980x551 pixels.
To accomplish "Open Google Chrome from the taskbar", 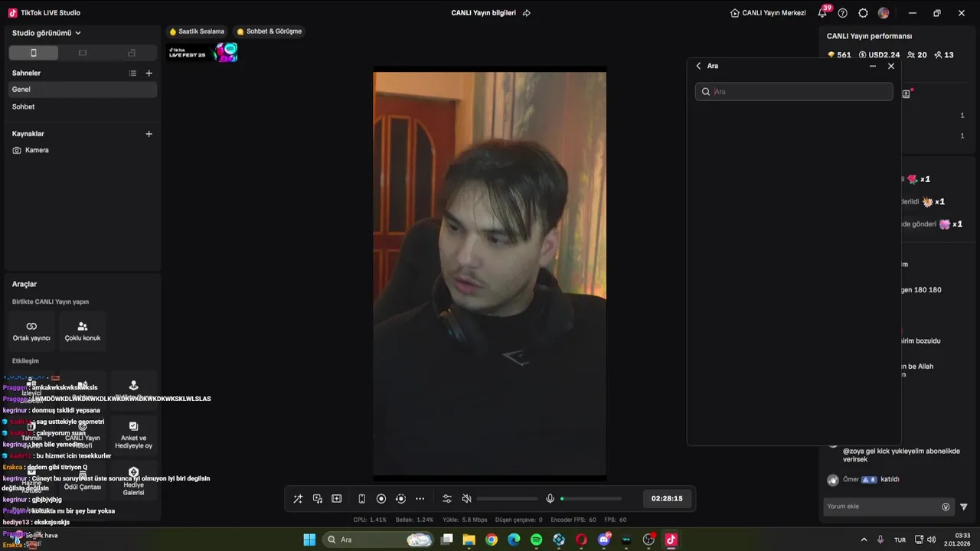I will click(x=492, y=540).
